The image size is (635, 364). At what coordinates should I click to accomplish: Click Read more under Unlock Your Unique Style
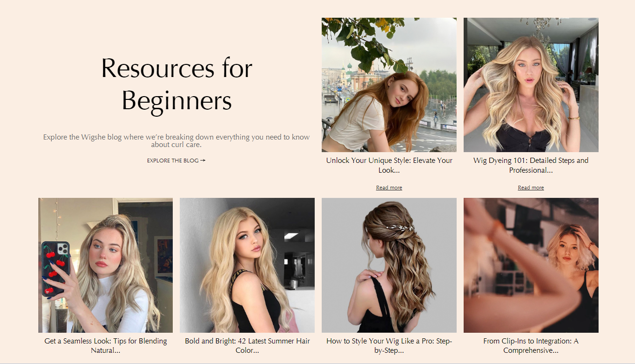click(389, 188)
